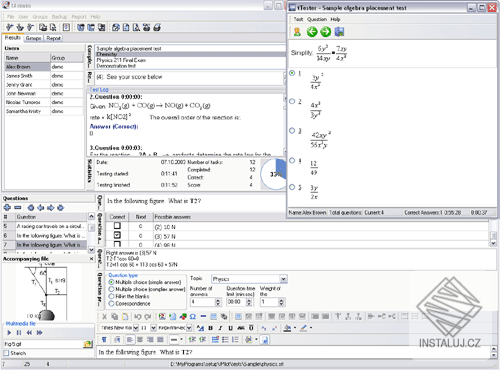
Task: Toggle the Stretch checkbox
Action: point(6,353)
